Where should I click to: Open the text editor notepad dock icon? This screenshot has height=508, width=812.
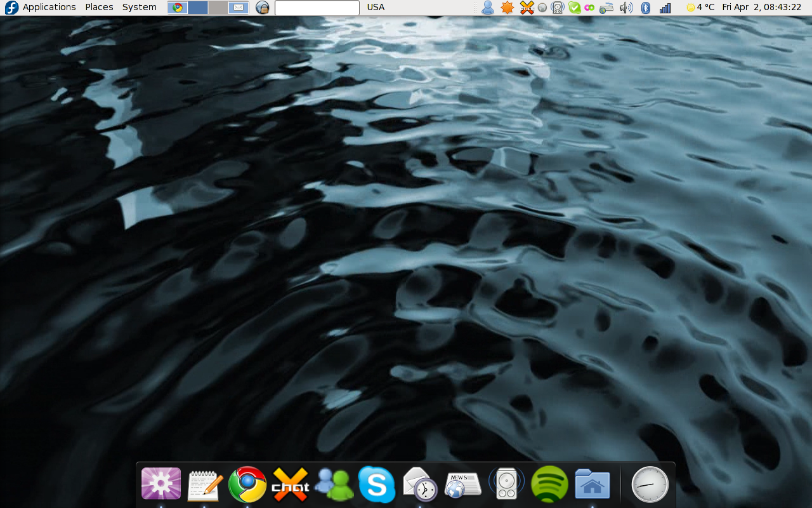click(x=204, y=485)
